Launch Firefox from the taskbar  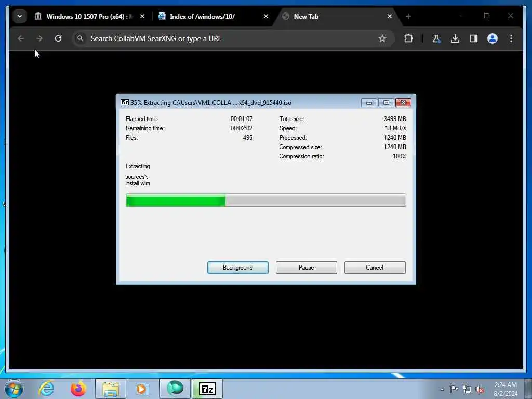coord(78,389)
